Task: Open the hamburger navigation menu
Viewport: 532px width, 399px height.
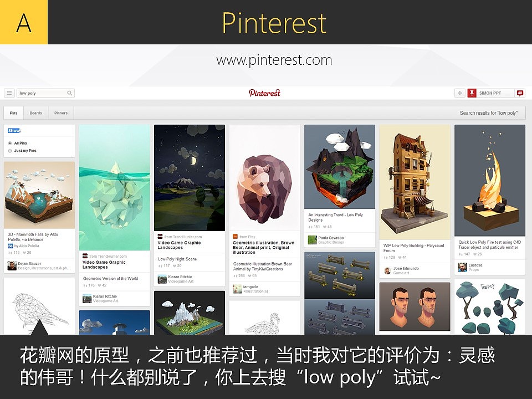Action: [x=8, y=93]
